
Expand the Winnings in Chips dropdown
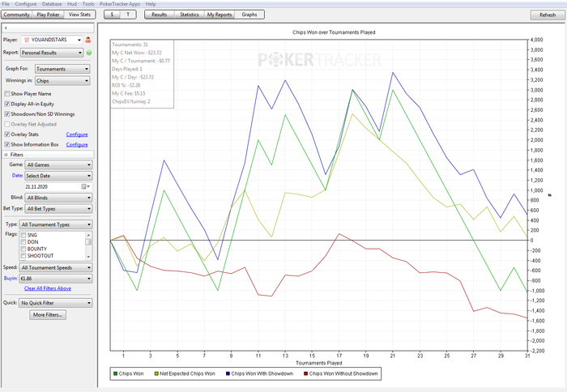[63, 79]
